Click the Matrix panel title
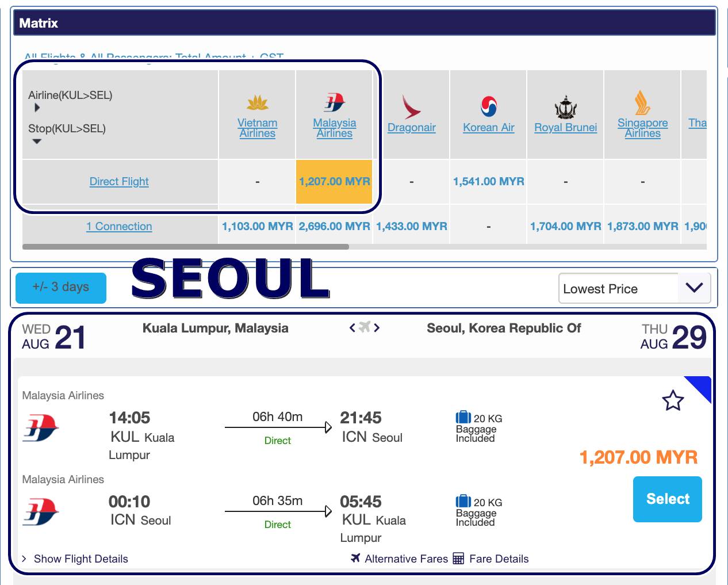This screenshot has width=728, height=585. [39, 23]
